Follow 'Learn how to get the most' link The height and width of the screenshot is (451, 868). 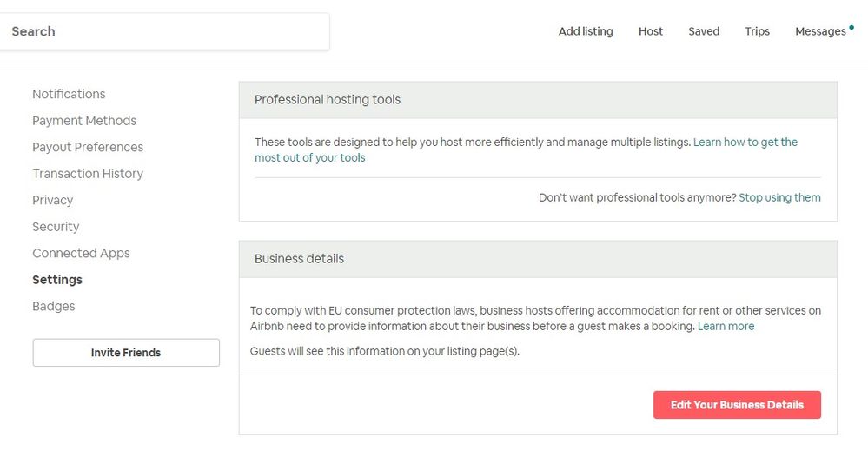point(745,142)
